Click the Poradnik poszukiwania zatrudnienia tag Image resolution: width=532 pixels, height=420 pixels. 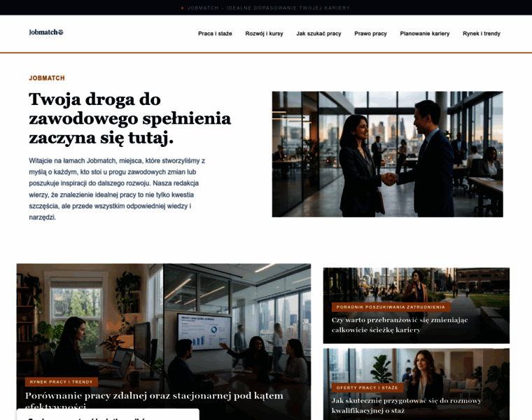tap(391, 307)
